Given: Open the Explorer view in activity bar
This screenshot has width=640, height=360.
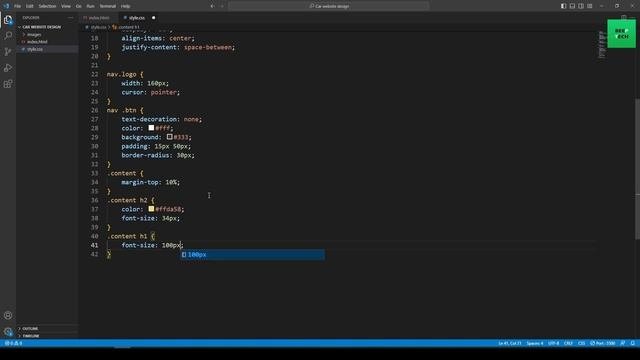Looking at the screenshot, I should [8, 20].
